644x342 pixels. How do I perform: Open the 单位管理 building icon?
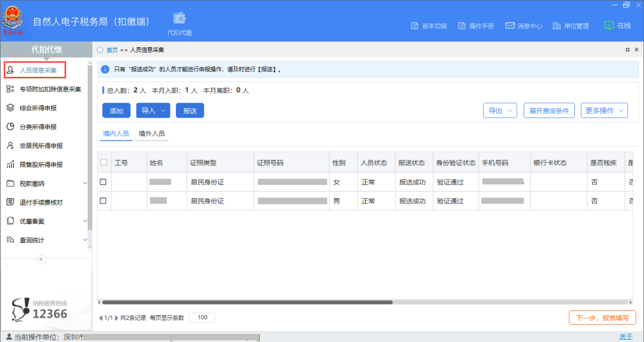point(556,26)
